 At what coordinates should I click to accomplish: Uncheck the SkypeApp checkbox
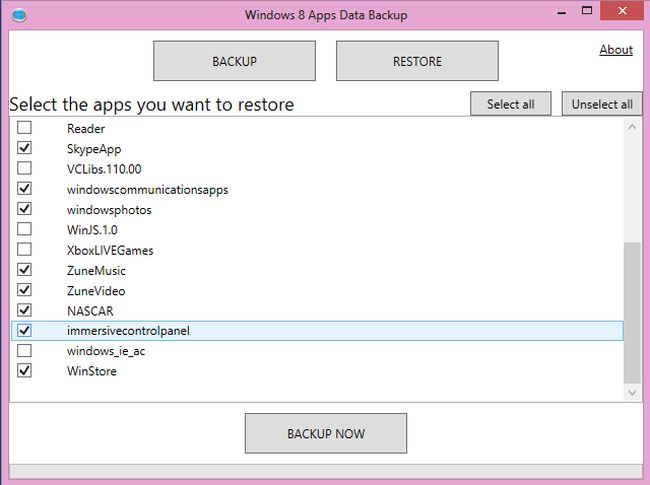[24, 148]
